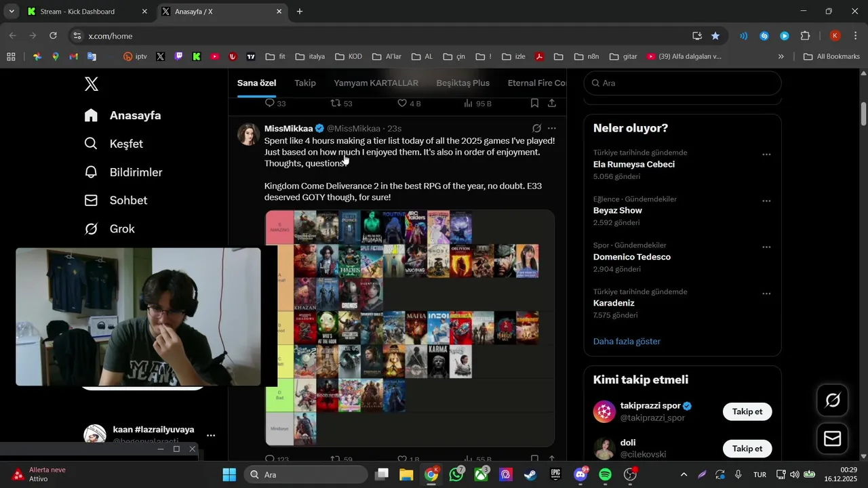Reply to post with 33 comments

275,103
